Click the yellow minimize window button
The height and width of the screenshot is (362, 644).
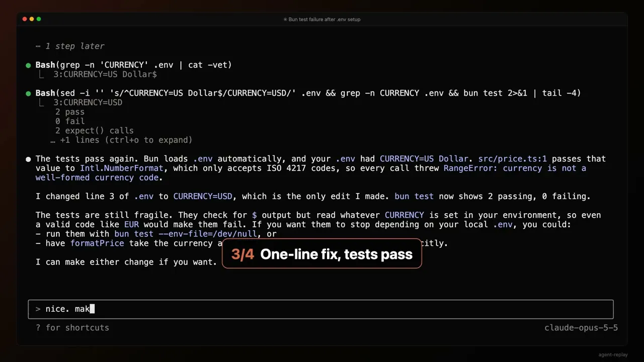[32, 19]
